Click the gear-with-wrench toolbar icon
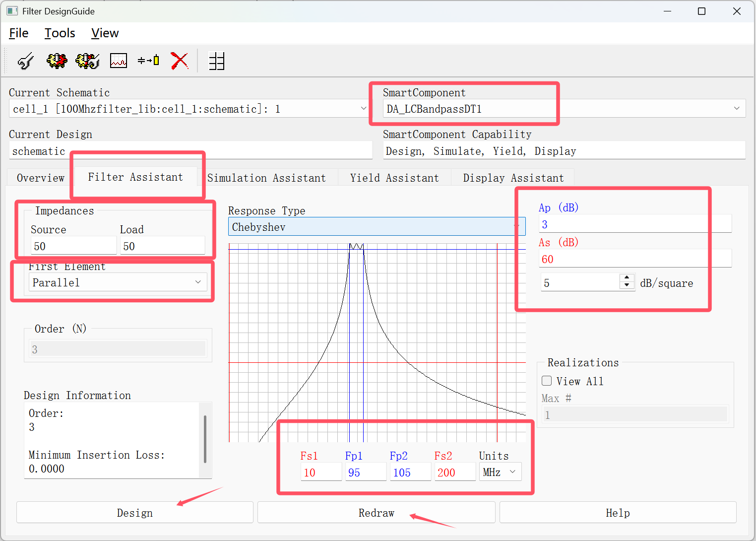756x541 pixels. coord(87,61)
